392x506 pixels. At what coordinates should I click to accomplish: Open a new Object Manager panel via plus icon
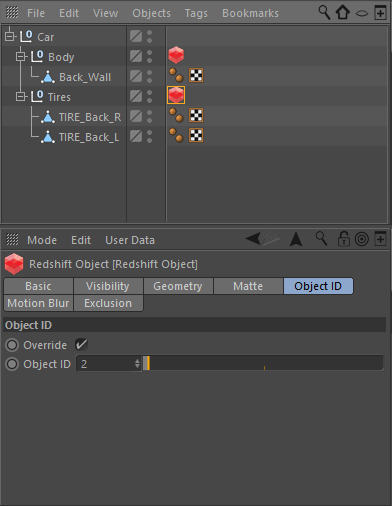coord(380,13)
